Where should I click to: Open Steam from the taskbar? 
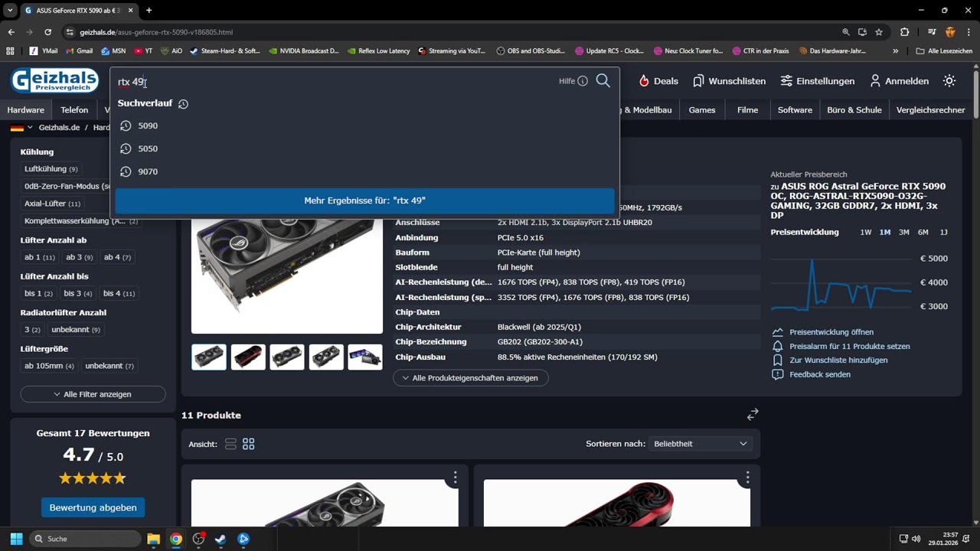point(220,539)
